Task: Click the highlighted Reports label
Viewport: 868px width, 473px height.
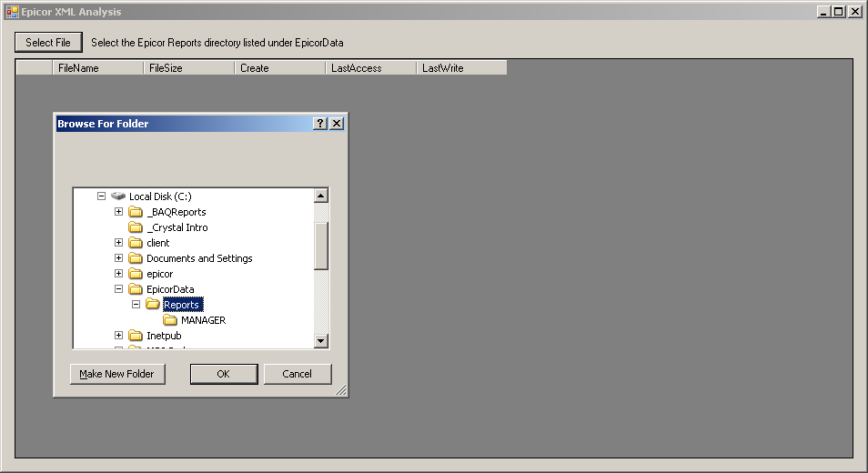Action: pyautogui.click(x=183, y=305)
